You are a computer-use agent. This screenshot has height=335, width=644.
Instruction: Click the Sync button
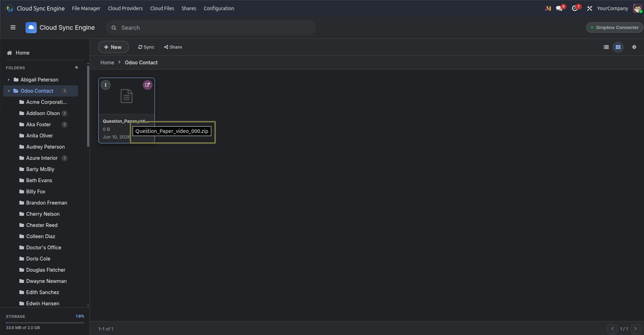[146, 47]
